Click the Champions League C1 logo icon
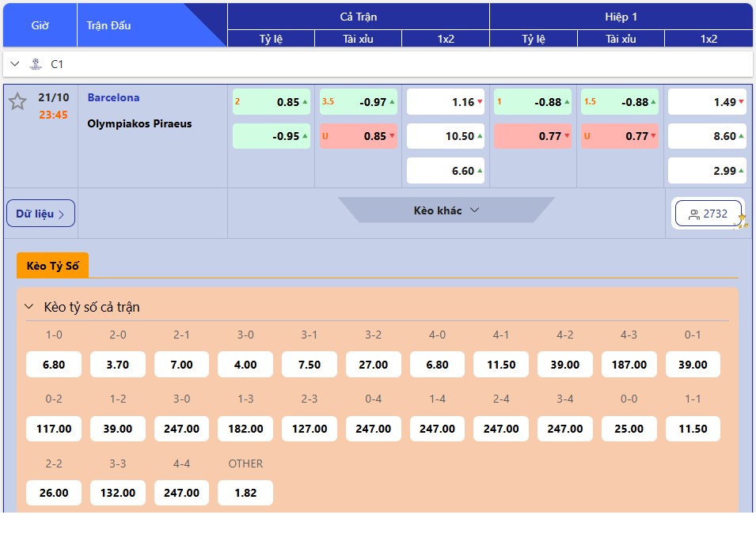Image resolution: width=756 pixels, height=545 pixels. (x=35, y=64)
